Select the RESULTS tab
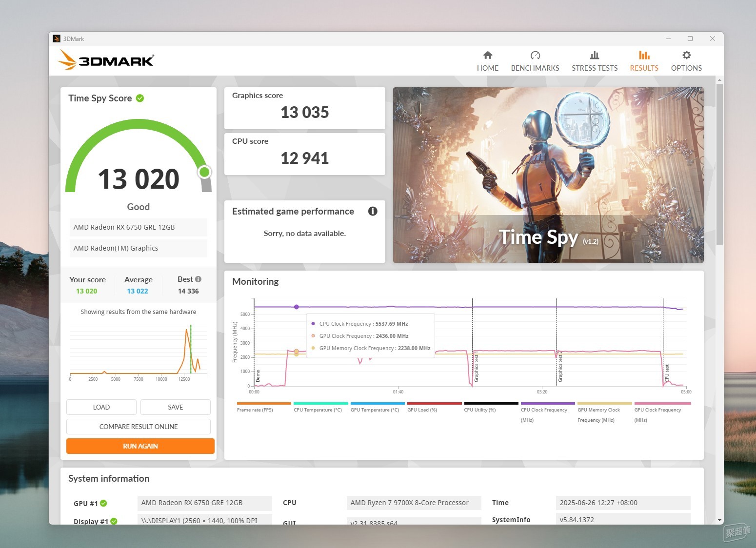 [x=644, y=61]
